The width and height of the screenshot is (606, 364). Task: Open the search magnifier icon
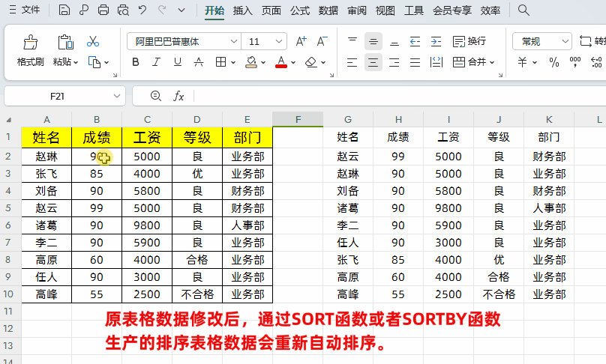[x=523, y=10]
